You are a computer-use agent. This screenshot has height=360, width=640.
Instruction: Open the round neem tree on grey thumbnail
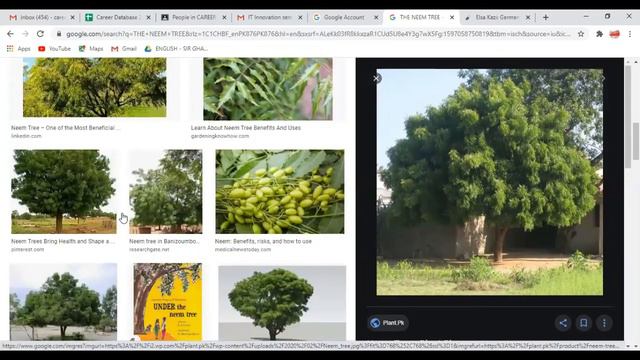282,303
